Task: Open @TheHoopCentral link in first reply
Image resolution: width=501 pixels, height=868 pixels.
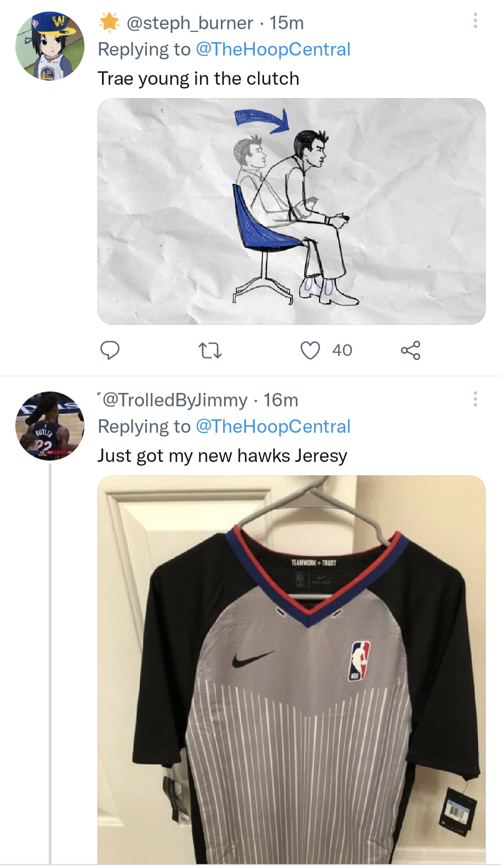Action: (x=273, y=50)
